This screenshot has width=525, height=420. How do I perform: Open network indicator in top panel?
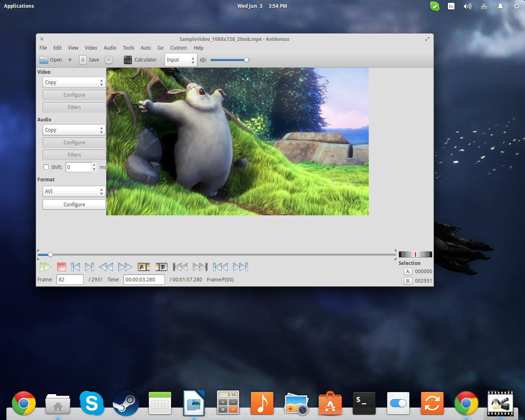(484, 6)
